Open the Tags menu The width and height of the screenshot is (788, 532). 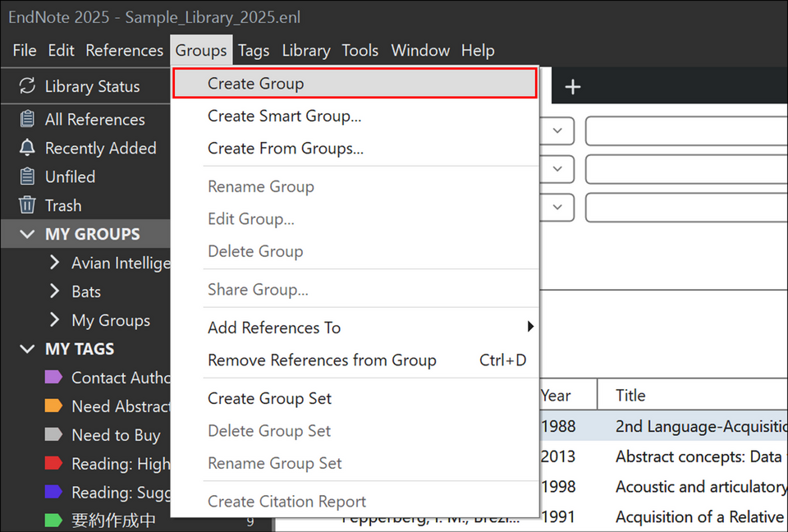pyautogui.click(x=254, y=50)
